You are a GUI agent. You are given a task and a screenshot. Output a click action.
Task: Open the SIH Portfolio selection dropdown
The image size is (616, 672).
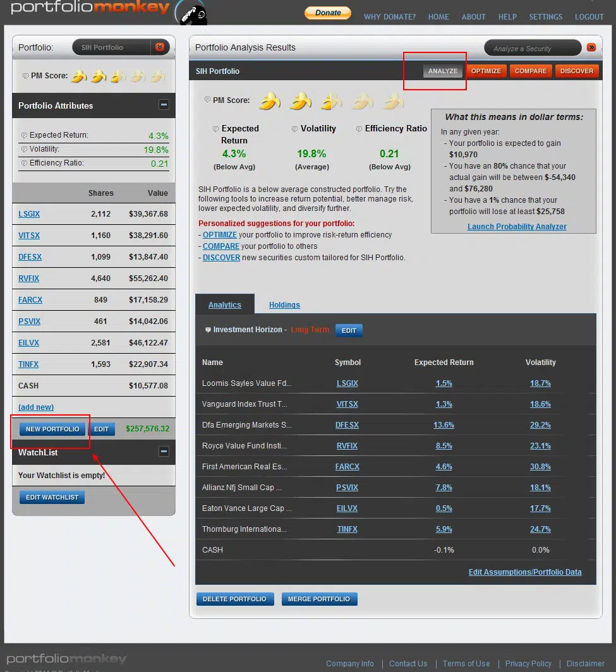tap(160, 47)
